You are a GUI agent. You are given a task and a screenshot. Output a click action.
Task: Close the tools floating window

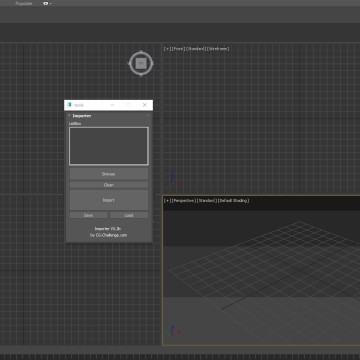pyautogui.click(x=145, y=105)
